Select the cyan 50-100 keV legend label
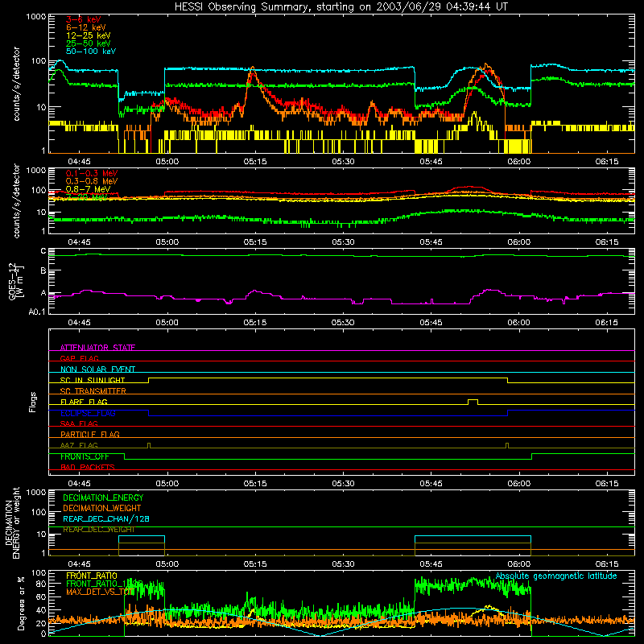The width and height of the screenshot is (644, 644). pos(91,52)
